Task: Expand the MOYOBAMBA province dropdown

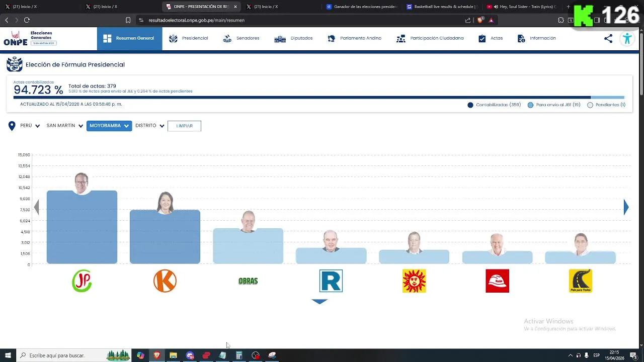Action: (x=109, y=126)
